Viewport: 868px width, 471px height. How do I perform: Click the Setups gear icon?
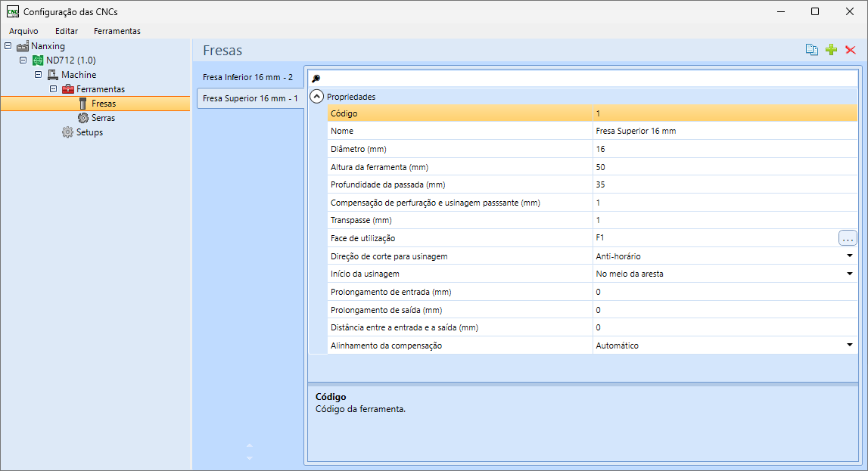point(67,132)
